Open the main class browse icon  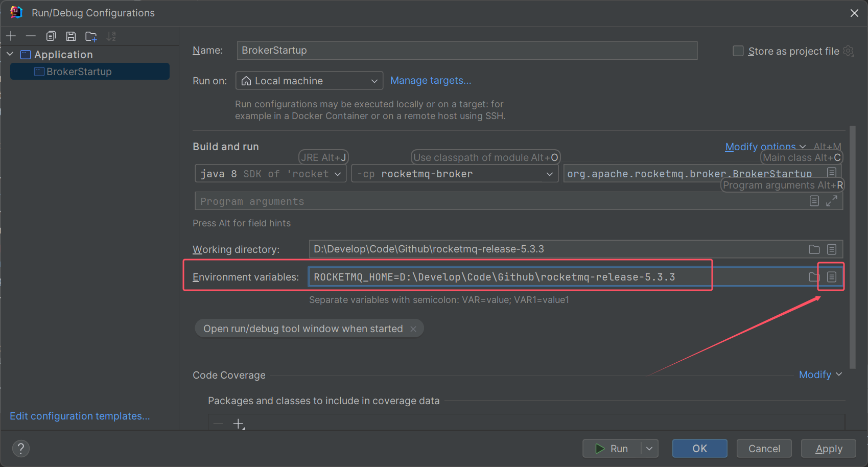tap(832, 172)
